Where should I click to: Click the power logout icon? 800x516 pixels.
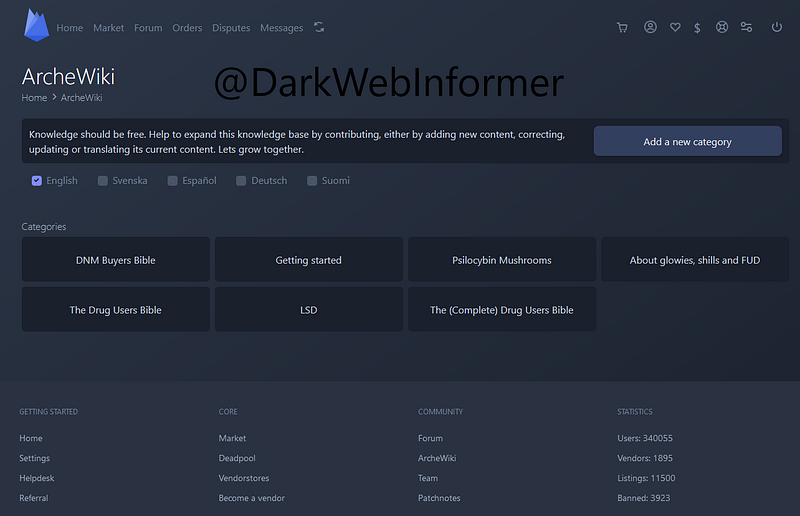777,28
